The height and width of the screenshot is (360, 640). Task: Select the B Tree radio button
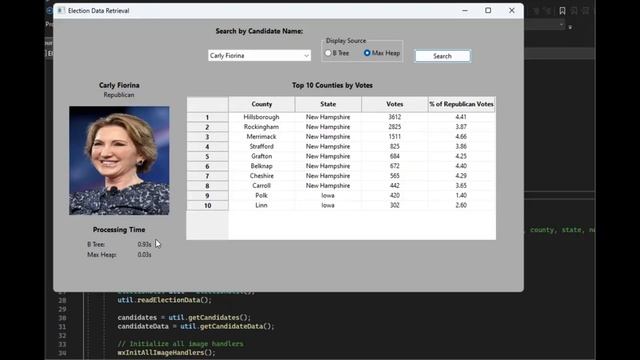click(328, 53)
